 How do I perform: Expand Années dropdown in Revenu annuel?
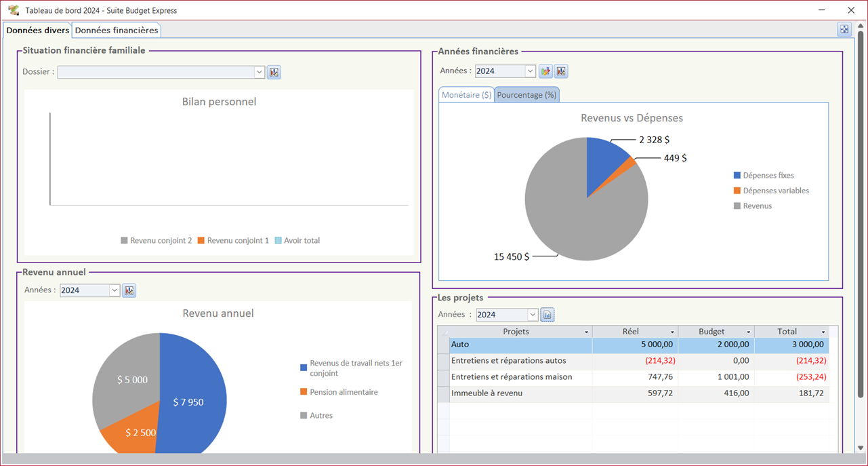point(115,290)
